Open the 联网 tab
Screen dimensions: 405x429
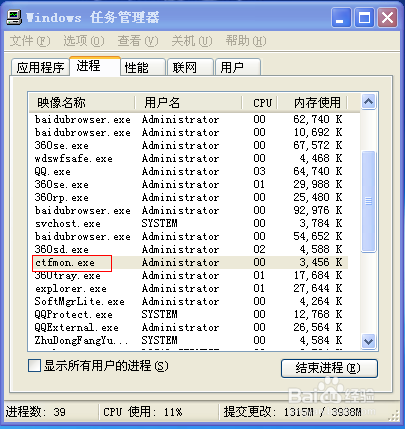(190, 67)
